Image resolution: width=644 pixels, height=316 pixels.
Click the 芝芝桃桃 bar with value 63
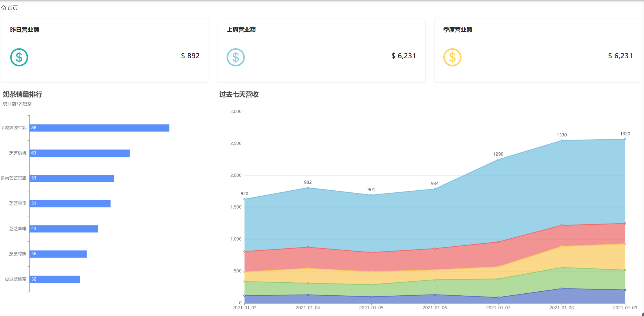coord(79,153)
